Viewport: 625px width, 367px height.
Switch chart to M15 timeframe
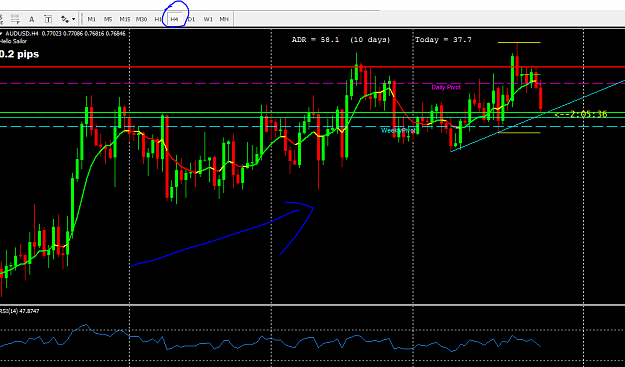coord(125,19)
